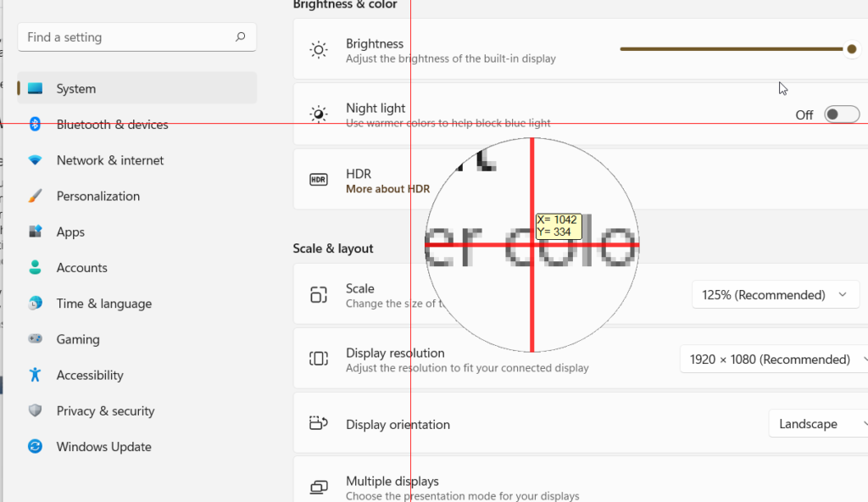Viewport: 868px width, 502px height.
Task: Click the Accessibility figure icon
Action: 35,375
